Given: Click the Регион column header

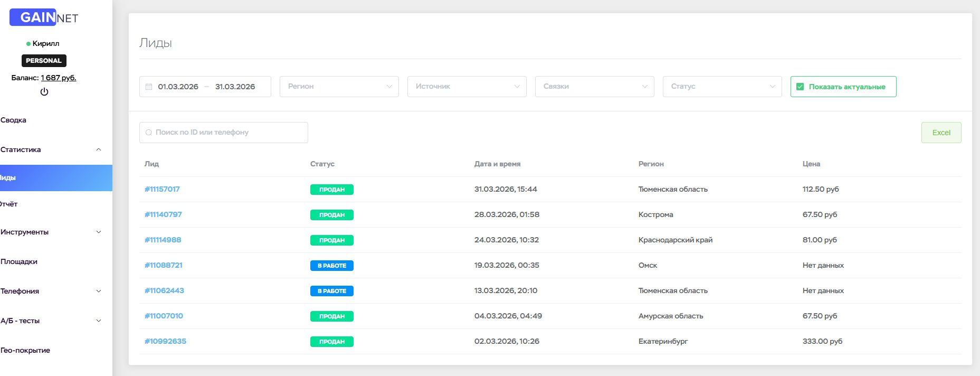Looking at the screenshot, I should pyautogui.click(x=651, y=164).
